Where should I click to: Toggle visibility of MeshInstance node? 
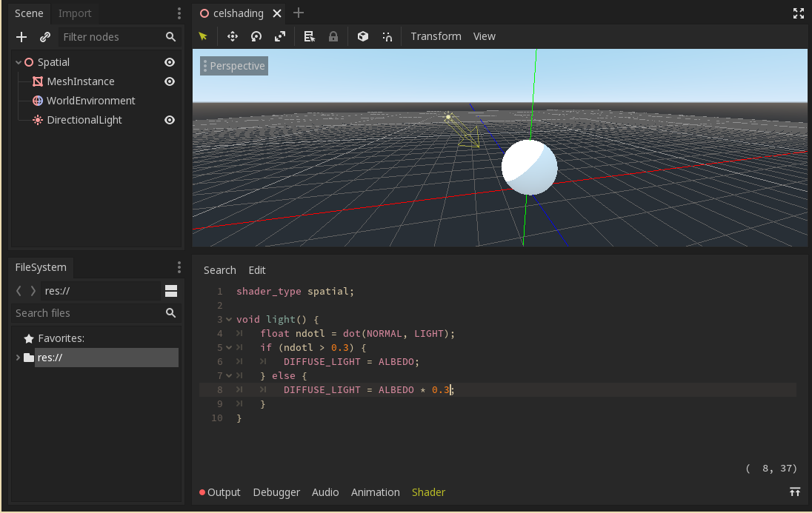170,81
